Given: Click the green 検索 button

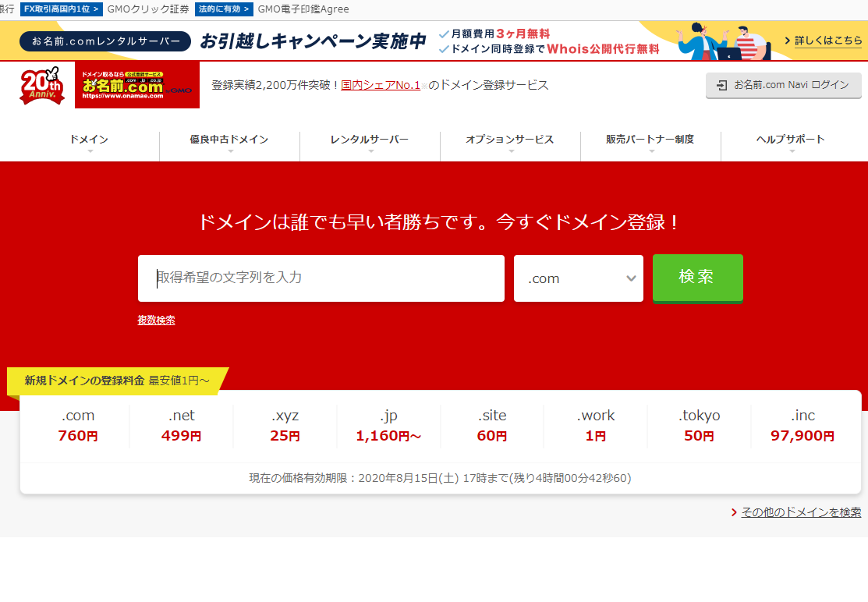Looking at the screenshot, I should point(697,278).
